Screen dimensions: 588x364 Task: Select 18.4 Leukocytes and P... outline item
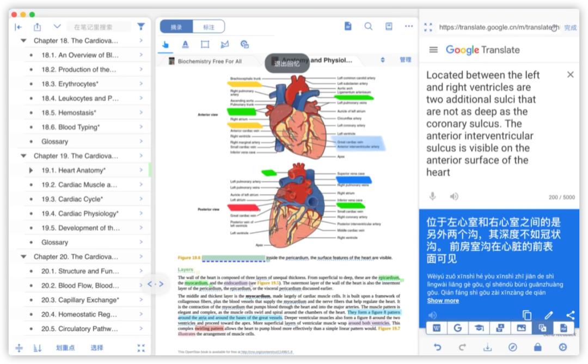point(80,98)
